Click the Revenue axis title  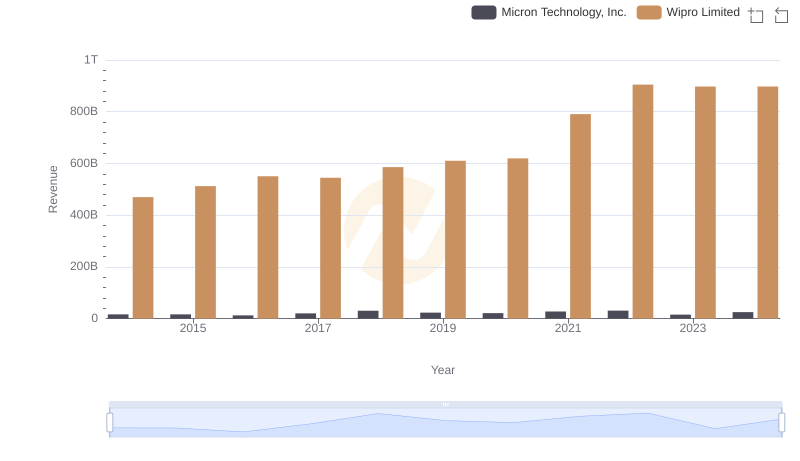point(53,189)
